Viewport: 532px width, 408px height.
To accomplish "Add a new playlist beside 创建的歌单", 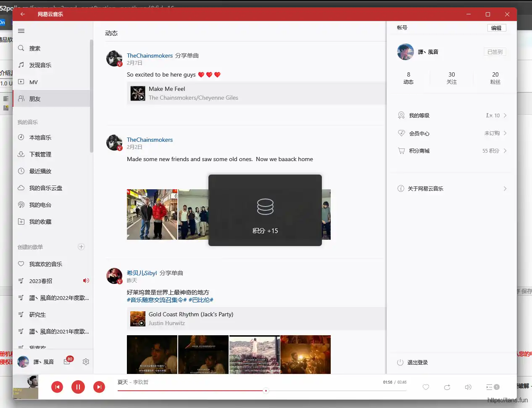I will click(x=82, y=247).
